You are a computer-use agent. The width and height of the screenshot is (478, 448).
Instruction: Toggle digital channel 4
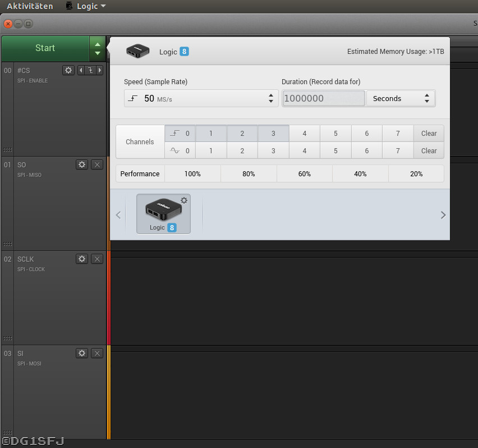[x=304, y=134]
